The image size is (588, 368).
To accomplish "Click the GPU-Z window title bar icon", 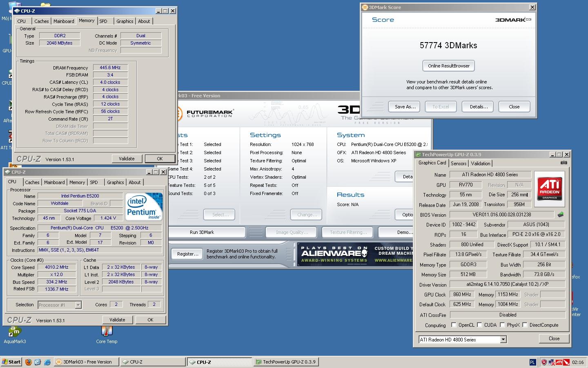I will tap(418, 154).
